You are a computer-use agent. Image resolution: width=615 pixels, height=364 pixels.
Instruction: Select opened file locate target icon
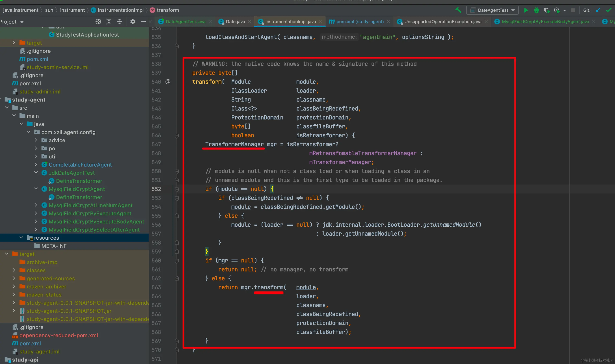coord(98,22)
